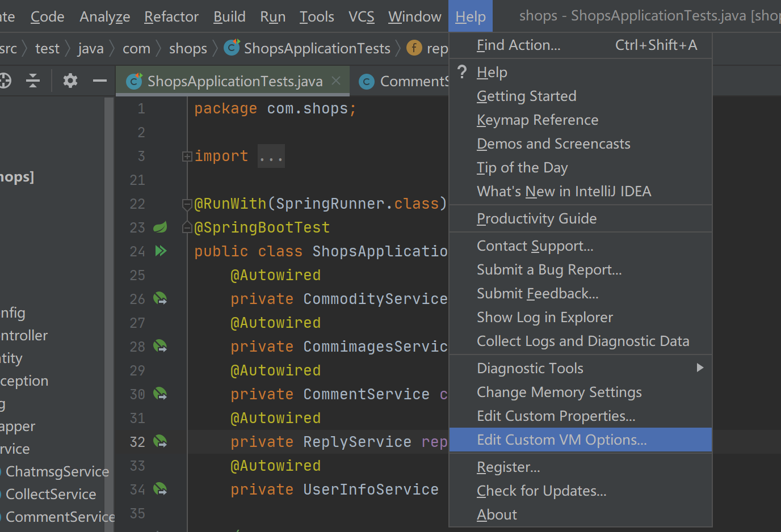Click the java breadcrumb

pos(91,48)
